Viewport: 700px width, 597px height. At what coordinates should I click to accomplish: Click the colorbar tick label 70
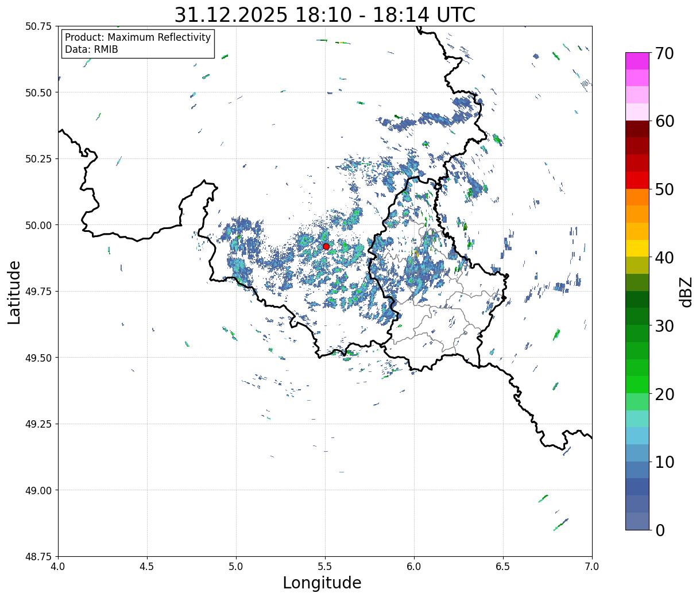[x=664, y=53]
